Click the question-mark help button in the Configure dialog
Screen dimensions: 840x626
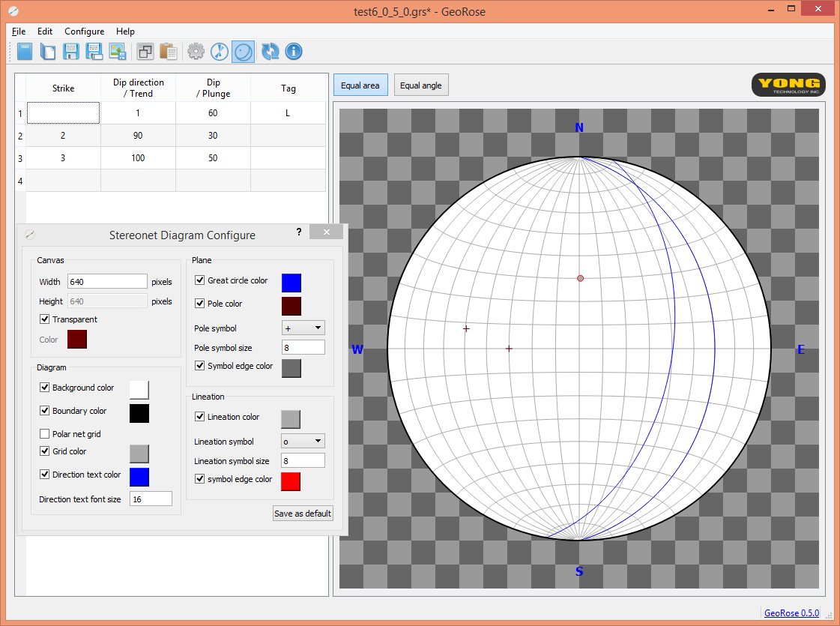pos(299,232)
